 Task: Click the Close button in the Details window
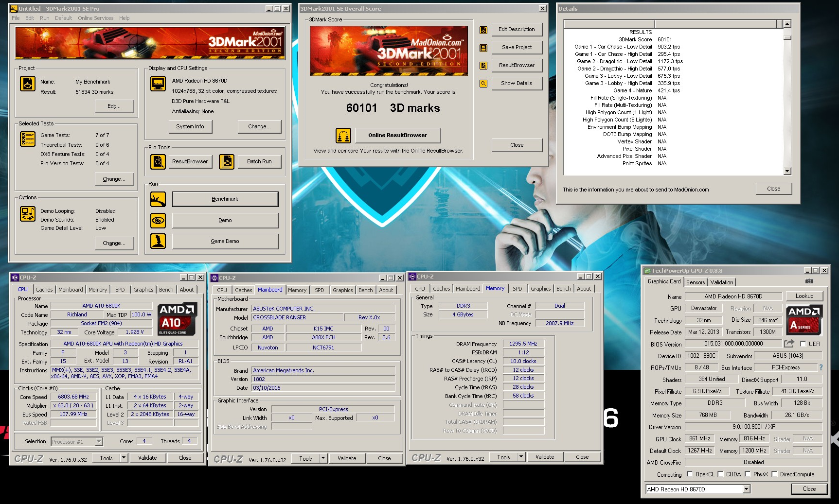pos(773,189)
